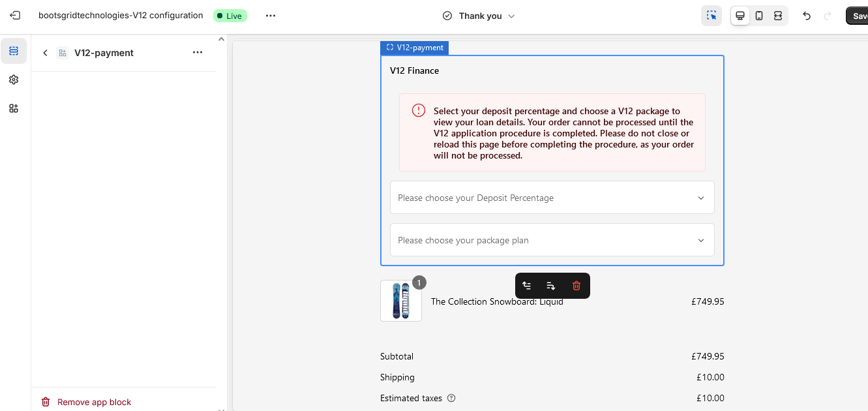Switch to fullscreen preview mode
Image resolution: width=868 pixels, height=411 pixels.
(x=778, y=16)
